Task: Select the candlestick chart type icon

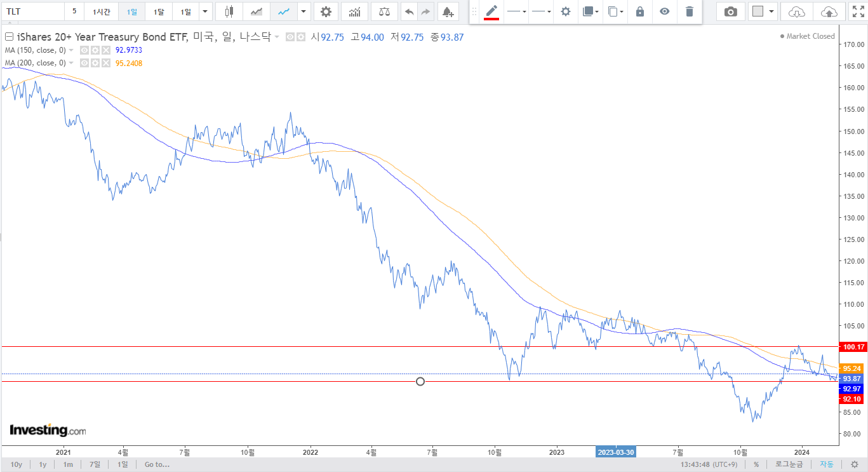Action: pyautogui.click(x=229, y=11)
